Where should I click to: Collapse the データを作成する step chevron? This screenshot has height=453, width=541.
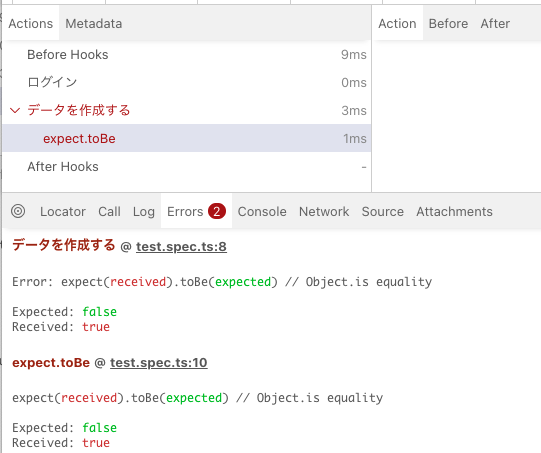(15, 110)
